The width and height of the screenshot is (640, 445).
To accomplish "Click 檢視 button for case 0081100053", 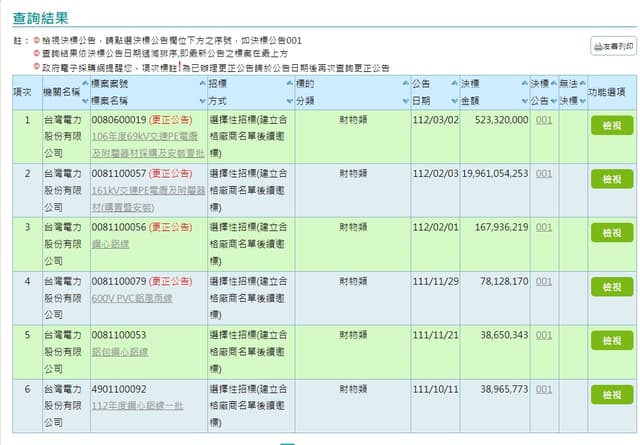I will 612,340.
